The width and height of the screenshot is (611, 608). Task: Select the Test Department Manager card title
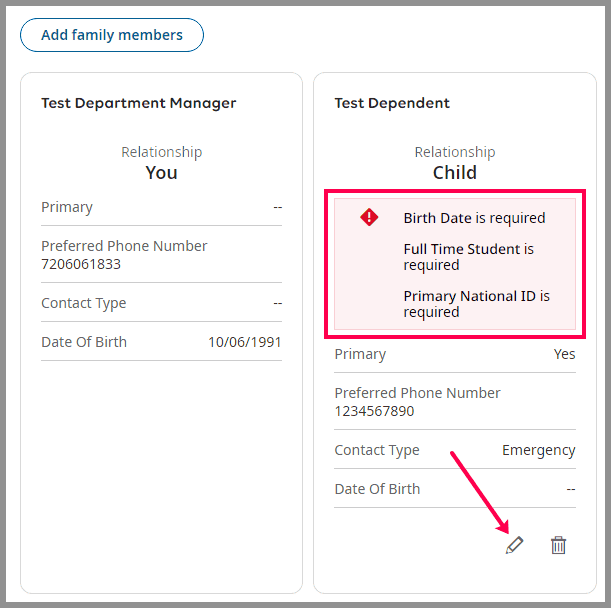pos(139,103)
